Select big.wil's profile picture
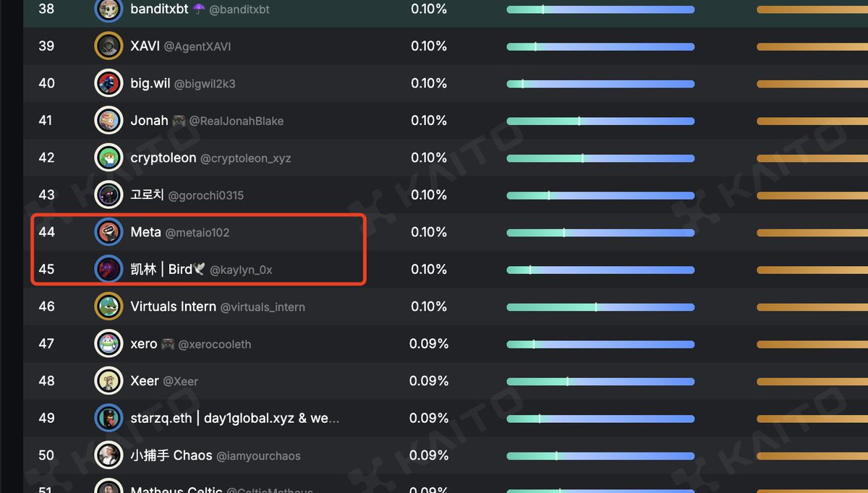868x493 pixels. point(109,83)
